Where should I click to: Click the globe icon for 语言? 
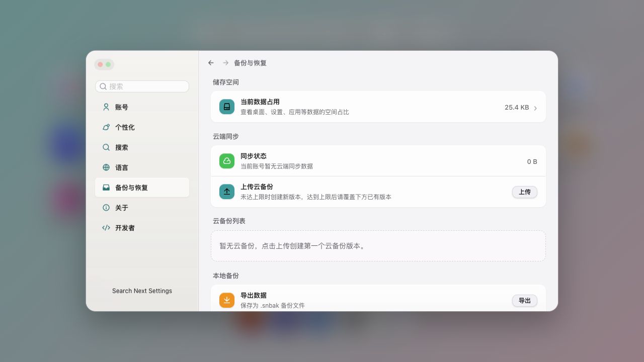106,167
